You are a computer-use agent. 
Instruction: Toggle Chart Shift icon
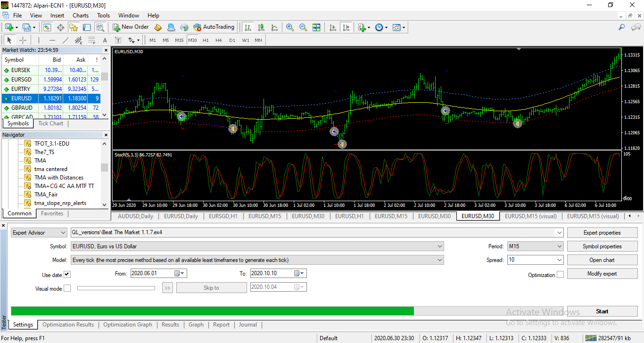point(347,27)
